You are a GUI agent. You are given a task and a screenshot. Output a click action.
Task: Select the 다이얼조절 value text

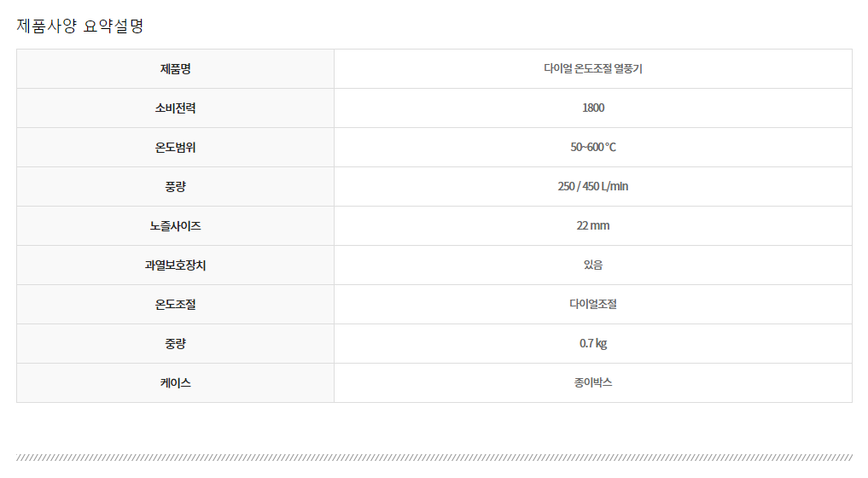coord(592,305)
